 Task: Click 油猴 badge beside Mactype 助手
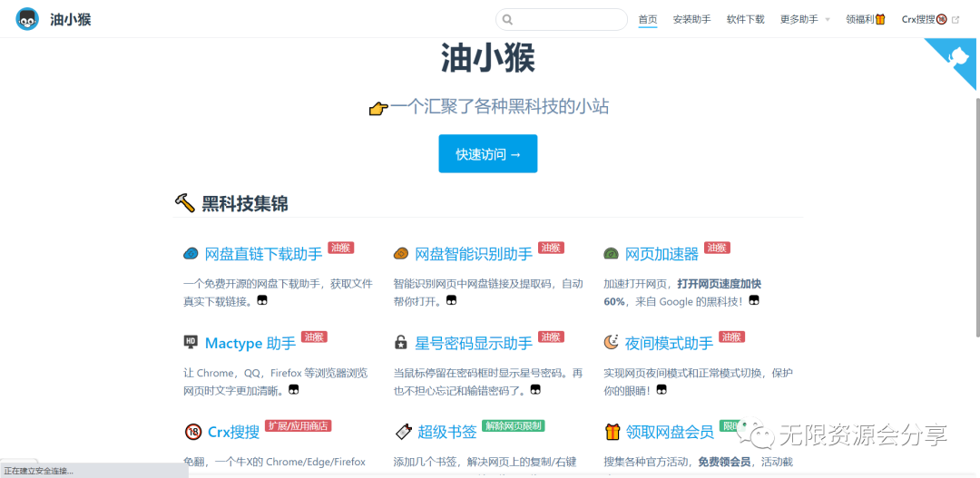pyautogui.click(x=314, y=337)
